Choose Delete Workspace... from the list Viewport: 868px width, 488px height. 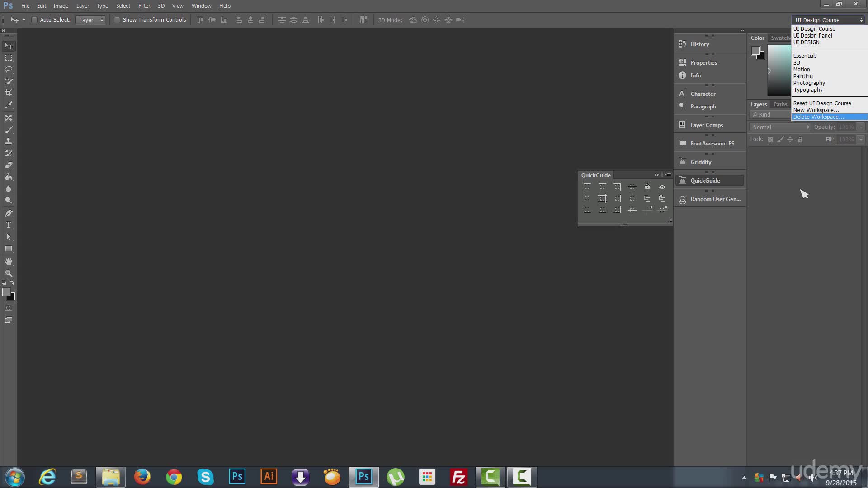click(829, 117)
